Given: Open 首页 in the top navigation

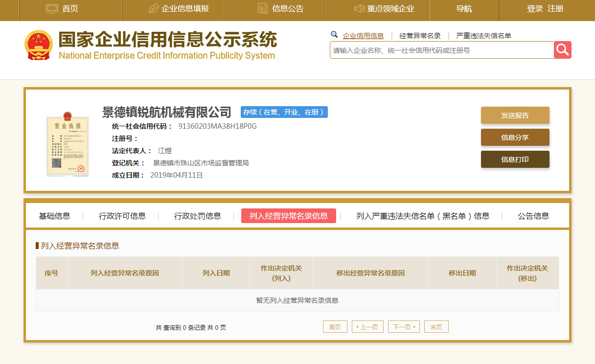Looking at the screenshot, I should [70, 8].
